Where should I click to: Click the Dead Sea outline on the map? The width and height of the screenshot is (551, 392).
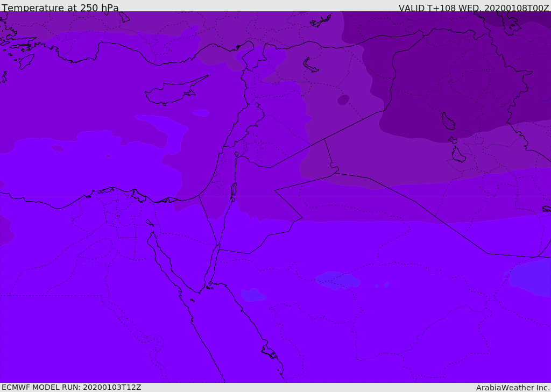pyautogui.click(x=234, y=190)
